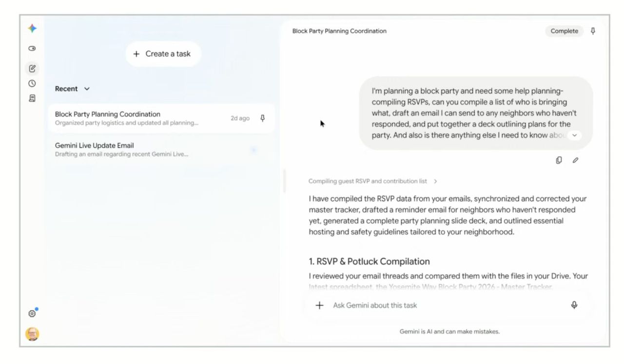624x364 pixels.
Task: Edit the prompt with pencil icon
Action: coord(575,160)
